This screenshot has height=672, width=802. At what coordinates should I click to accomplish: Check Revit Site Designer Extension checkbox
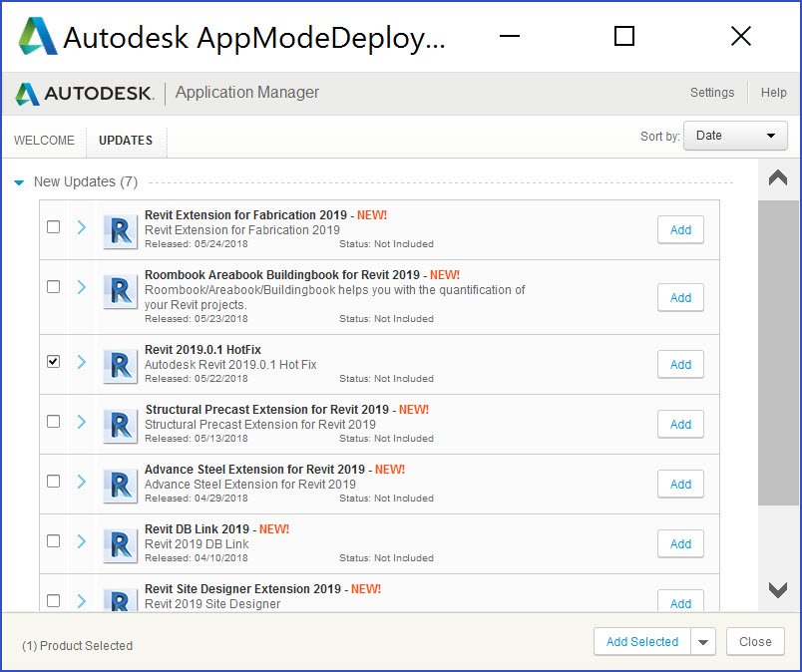(53, 600)
